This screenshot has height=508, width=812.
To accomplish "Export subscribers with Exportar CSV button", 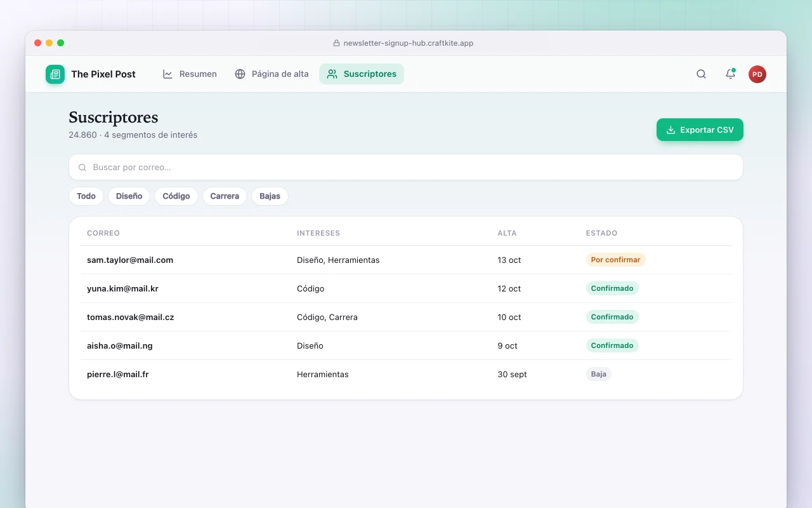I will pyautogui.click(x=700, y=130).
